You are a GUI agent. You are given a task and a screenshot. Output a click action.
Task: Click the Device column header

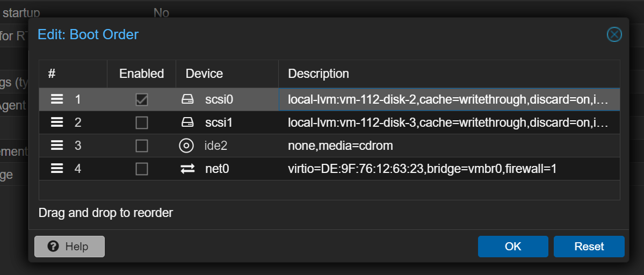(227, 74)
